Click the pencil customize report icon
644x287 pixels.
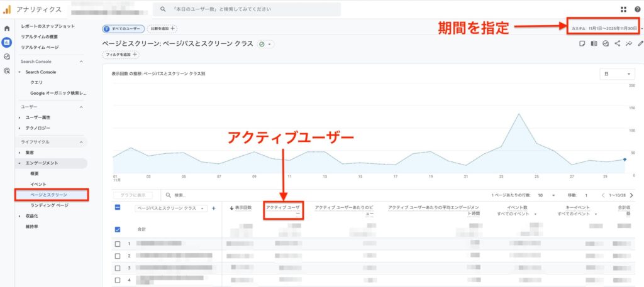(640, 43)
